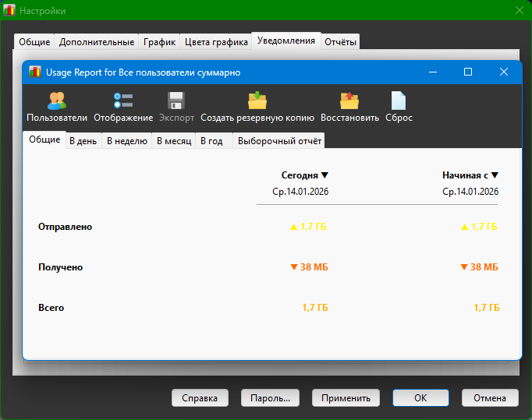The height and width of the screenshot is (420, 532).
Task: Expand the Сегодня dropdown arrow
Action: (x=325, y=175)
